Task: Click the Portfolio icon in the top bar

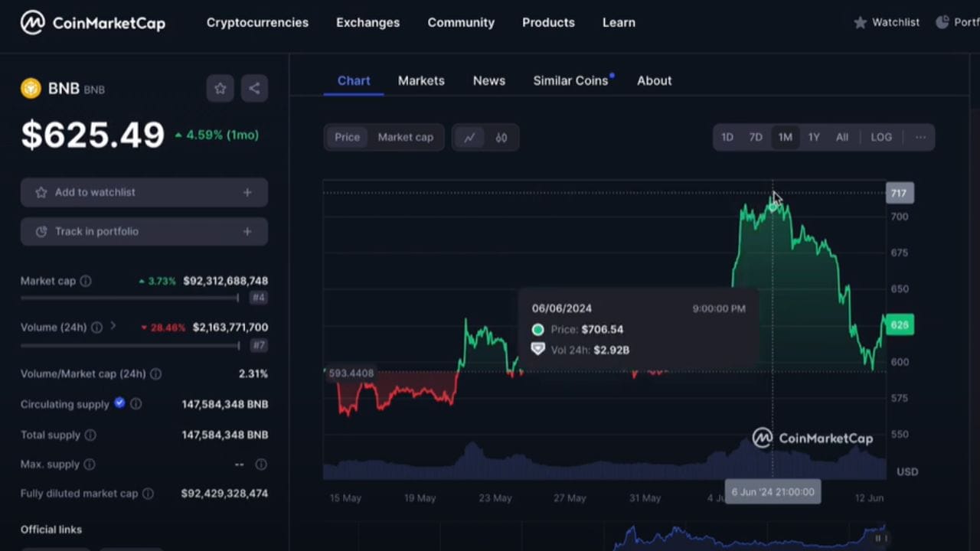Action: (x=942, y=22)
